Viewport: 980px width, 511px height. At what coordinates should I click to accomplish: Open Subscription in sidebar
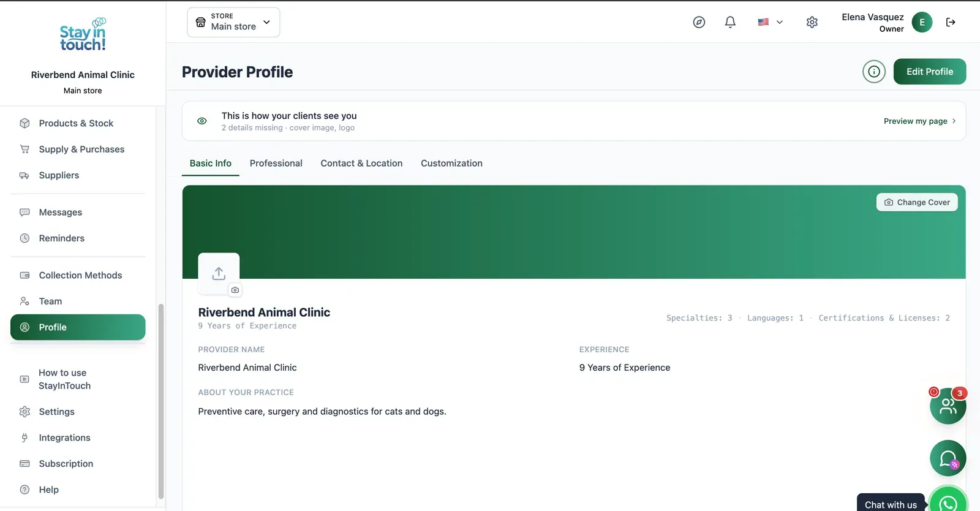coord(78,464)
